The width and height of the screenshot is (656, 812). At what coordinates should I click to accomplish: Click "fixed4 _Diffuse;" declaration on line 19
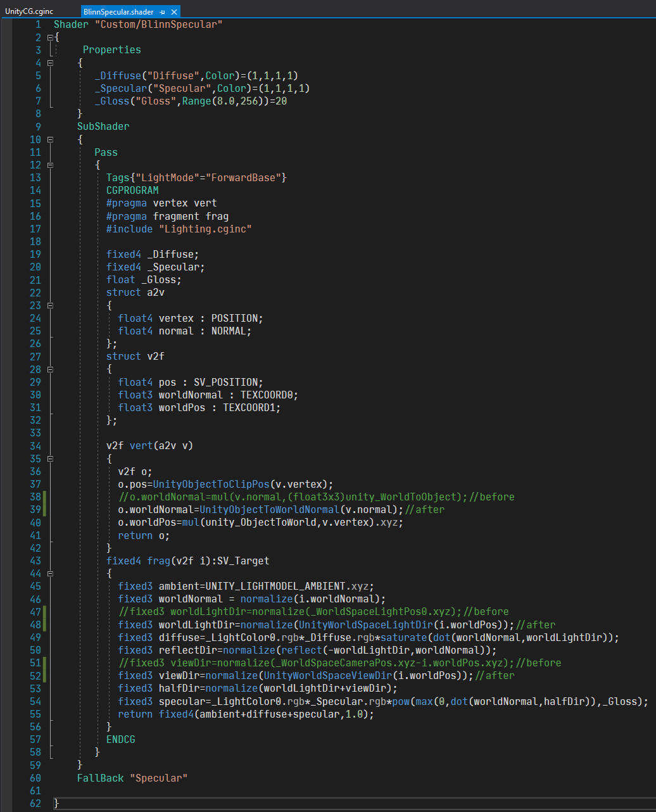[x=153, y=254]
